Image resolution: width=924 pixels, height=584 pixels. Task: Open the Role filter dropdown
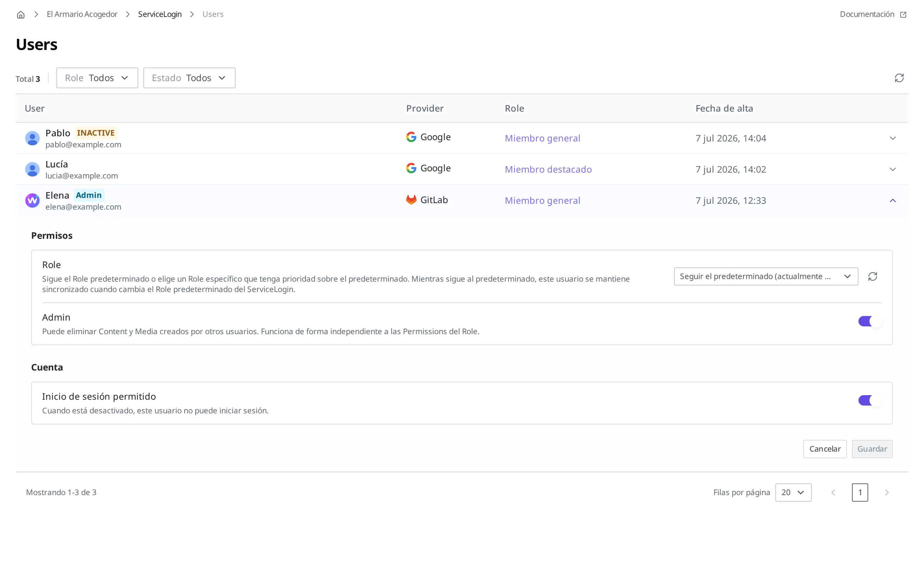pyautogui.click(x=97, y=78)
